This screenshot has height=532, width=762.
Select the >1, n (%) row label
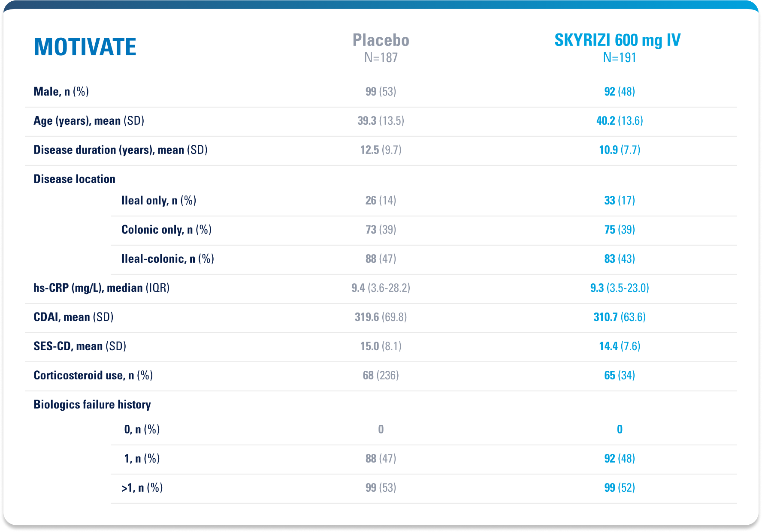coord(142,488)
